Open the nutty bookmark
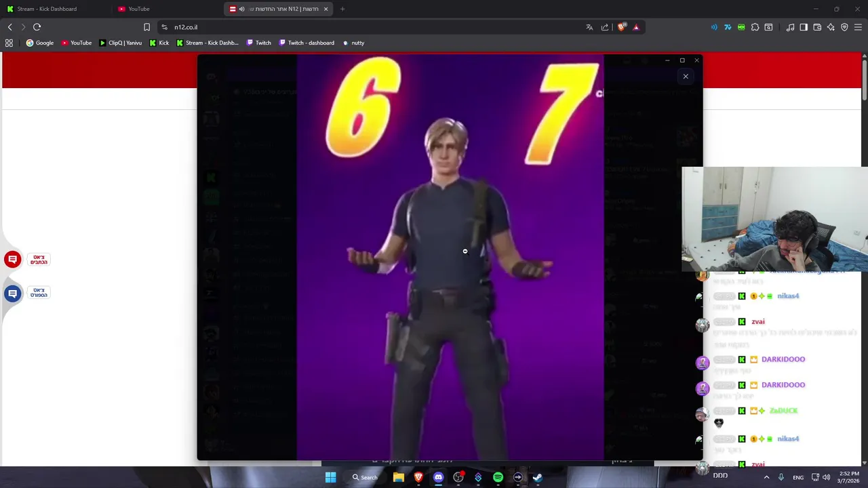 pos(353,43)
